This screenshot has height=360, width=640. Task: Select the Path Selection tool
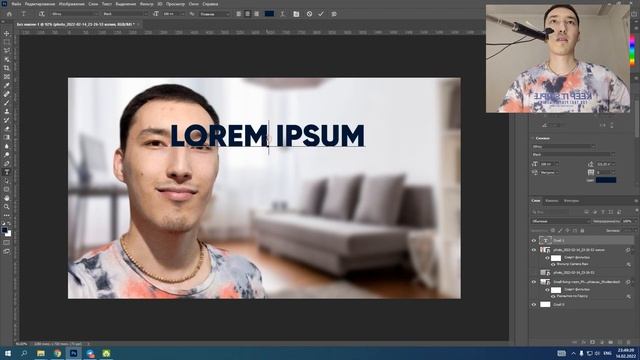[7, 180]
